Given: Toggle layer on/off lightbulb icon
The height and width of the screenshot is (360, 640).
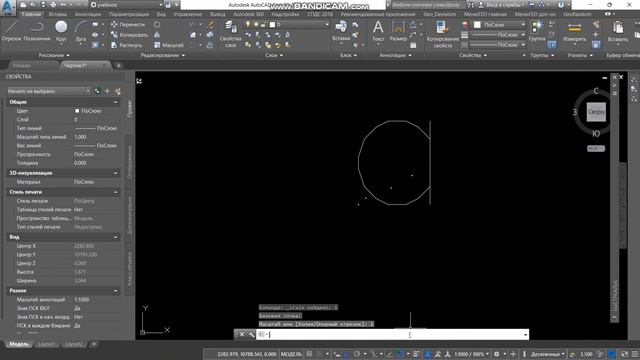Looking at the screenshot, I should [x=248, y=24].
